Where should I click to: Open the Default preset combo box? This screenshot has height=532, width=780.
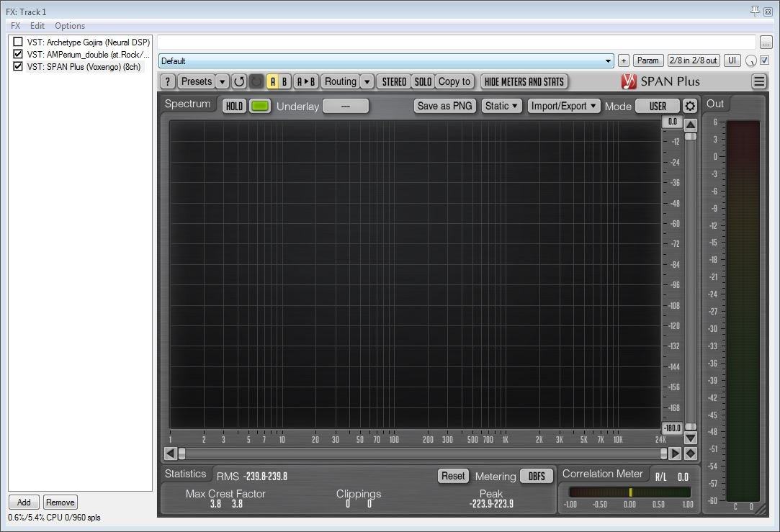click(386, 60)
